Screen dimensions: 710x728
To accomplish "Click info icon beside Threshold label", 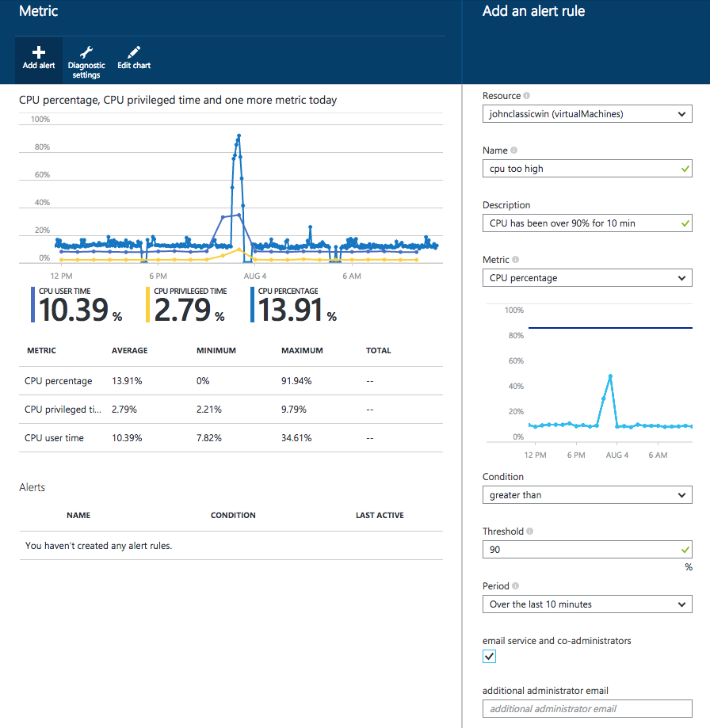I will [x=529, y=532].
